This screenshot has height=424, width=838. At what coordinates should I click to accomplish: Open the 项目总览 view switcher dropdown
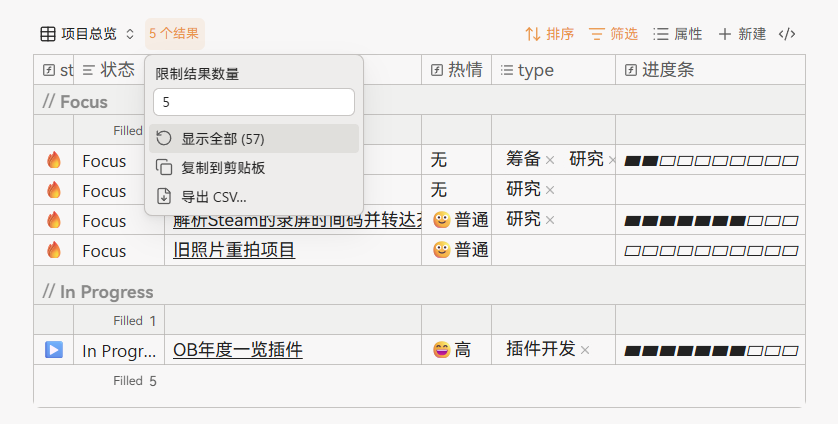pos(87,34)
